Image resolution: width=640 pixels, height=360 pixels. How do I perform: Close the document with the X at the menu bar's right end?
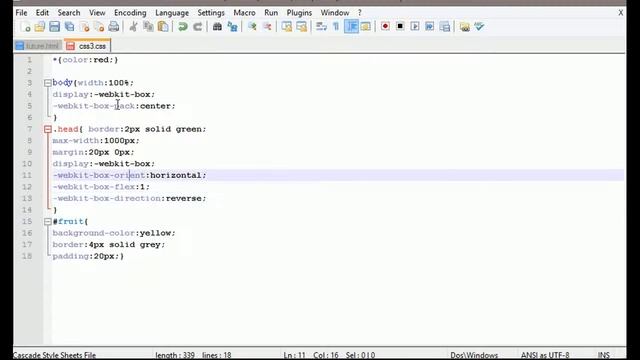click(x=620, y=13)
